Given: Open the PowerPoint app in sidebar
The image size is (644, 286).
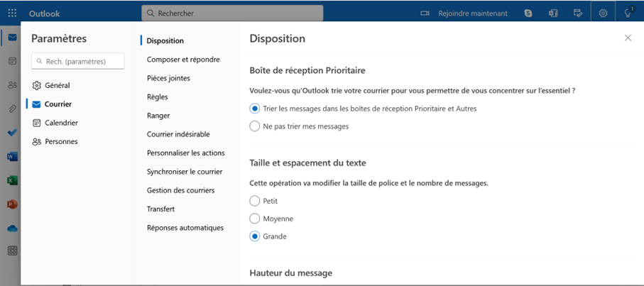Looking at the screenshot, I should 12,204.
